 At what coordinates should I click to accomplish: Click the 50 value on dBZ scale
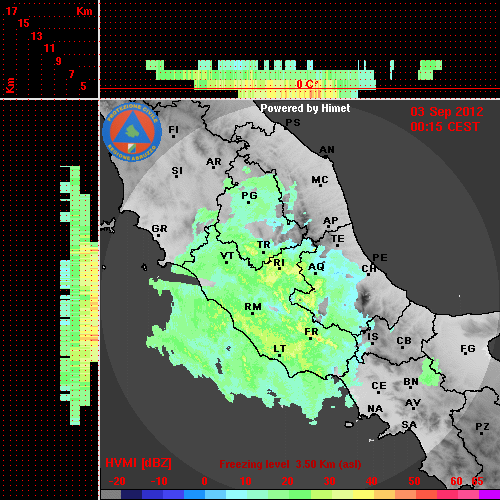414,481
